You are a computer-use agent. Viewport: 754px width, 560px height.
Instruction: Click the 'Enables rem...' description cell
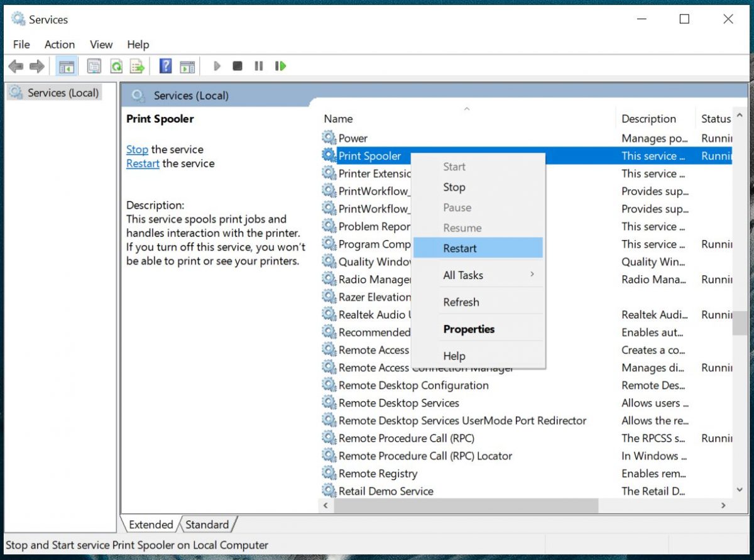(x=653, y=473)
